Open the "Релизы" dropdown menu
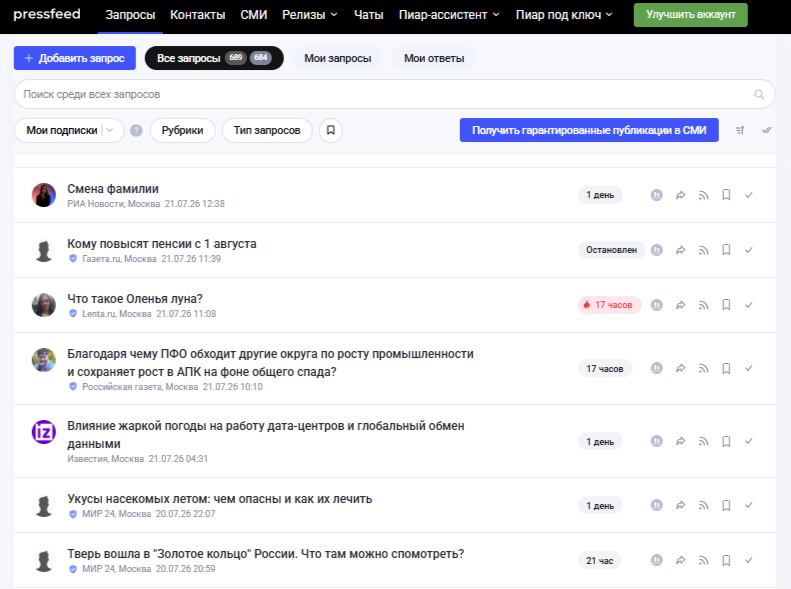The height and width of the screenshot is (589, 791). tap(310, 15)
